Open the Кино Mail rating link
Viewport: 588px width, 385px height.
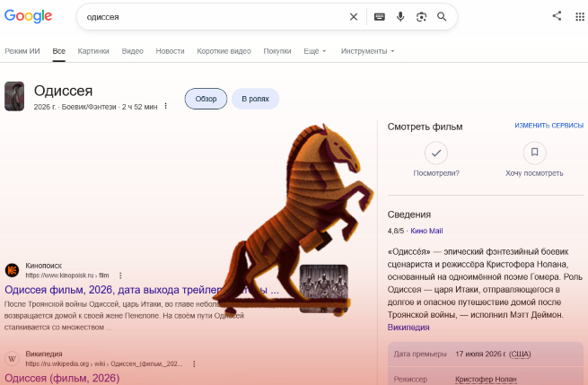(426, 231)
